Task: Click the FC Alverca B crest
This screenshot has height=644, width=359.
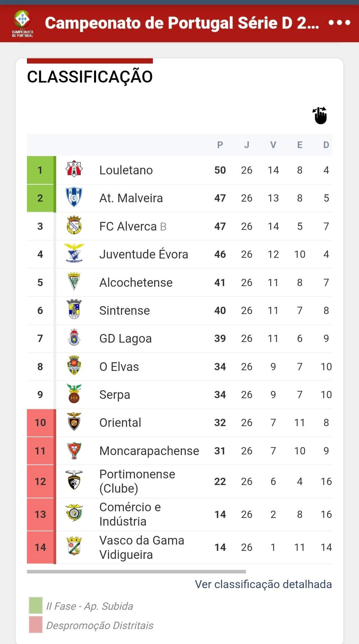Action: 74,226
